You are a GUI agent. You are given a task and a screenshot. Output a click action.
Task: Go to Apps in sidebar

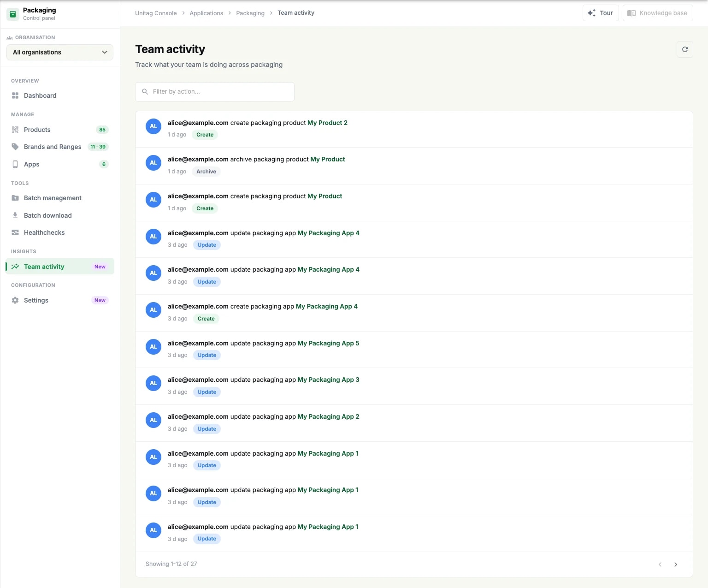tap(60, 164)
